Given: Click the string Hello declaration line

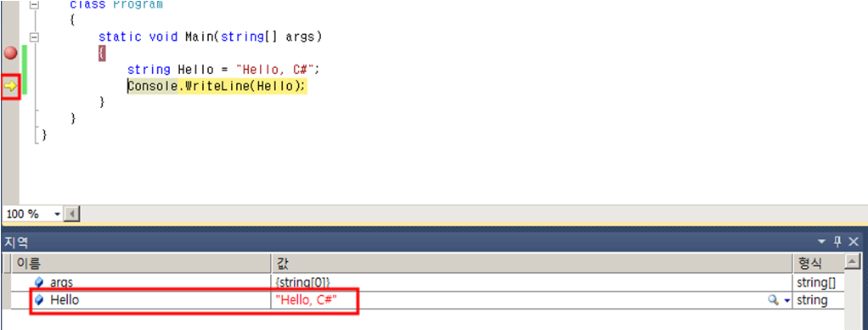Looking at the screenshot, I should 223,70.
